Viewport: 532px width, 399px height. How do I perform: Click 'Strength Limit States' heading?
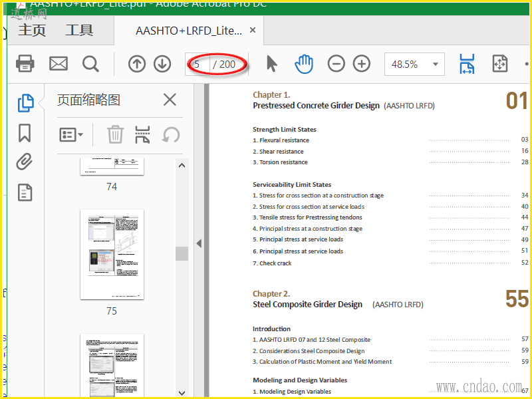point(285,129)
